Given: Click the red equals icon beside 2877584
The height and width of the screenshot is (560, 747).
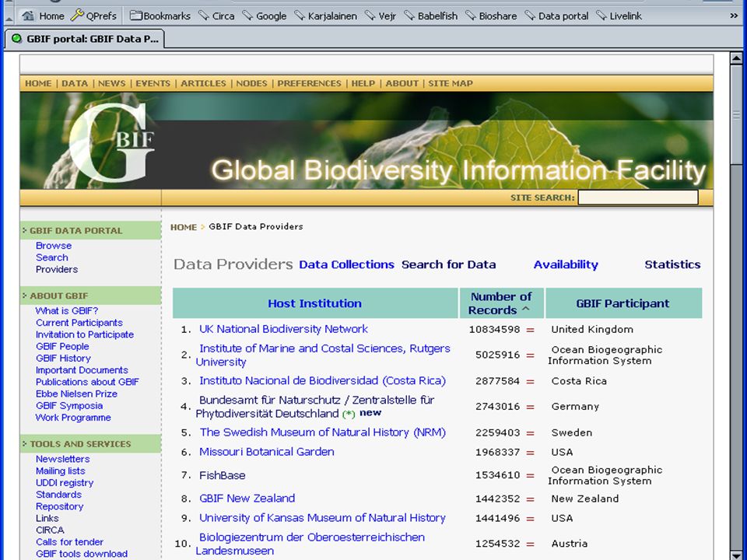Looking at the screenshot, I should [530, 381].
